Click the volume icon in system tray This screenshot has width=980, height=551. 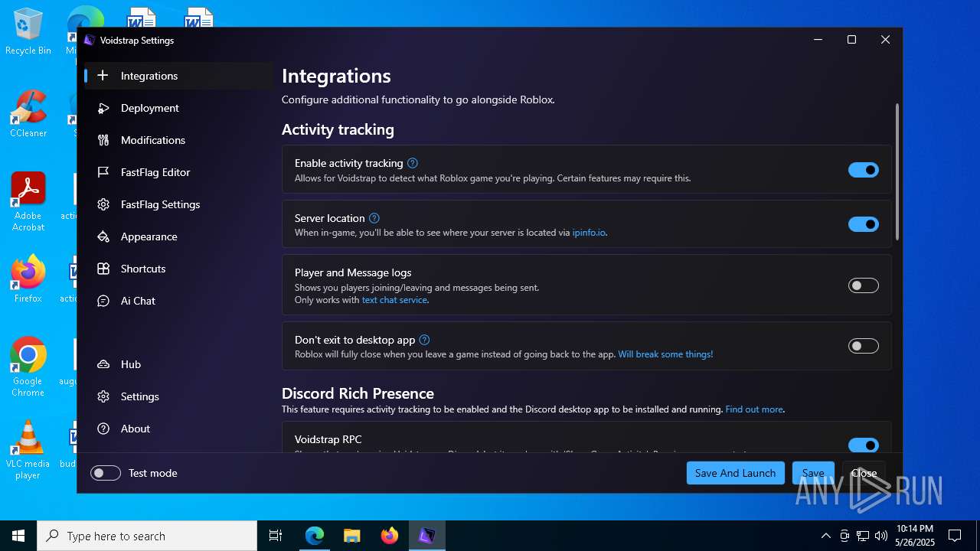pos(880,536)
